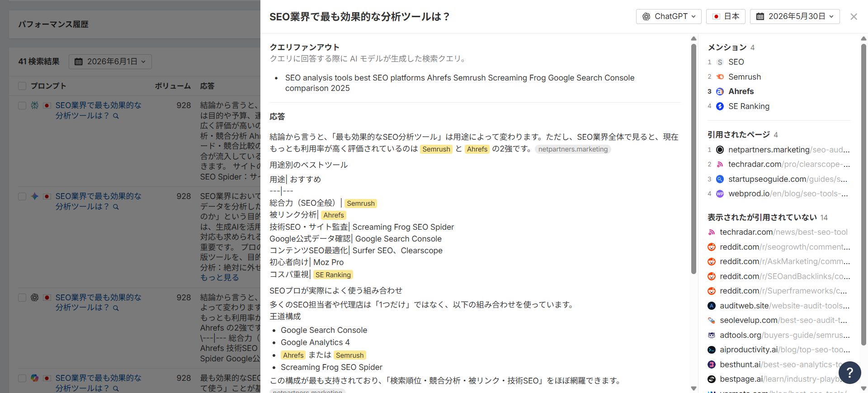Screen dimensions: 868x393
Task: Select the SEO mention
Action: click(736, 62)
